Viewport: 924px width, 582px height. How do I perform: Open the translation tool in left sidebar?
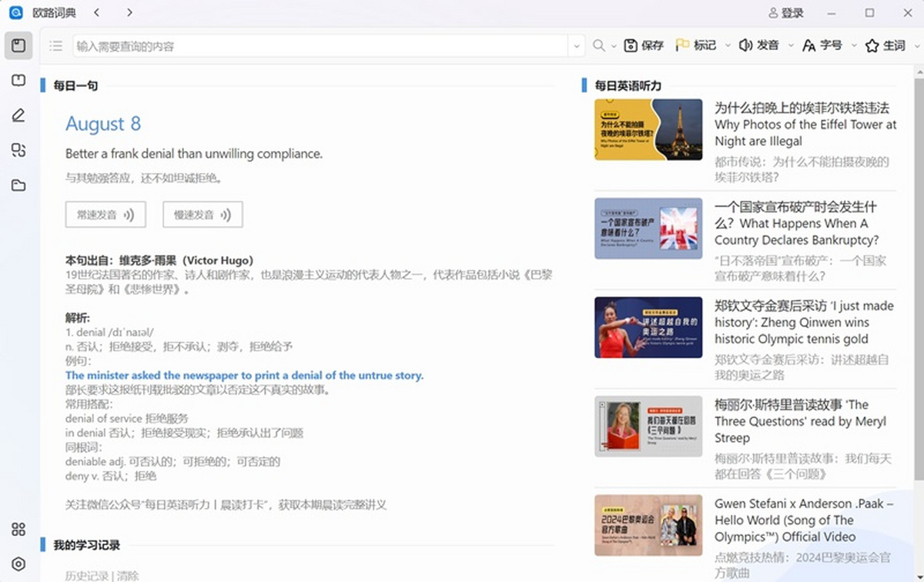coord(18,150)
